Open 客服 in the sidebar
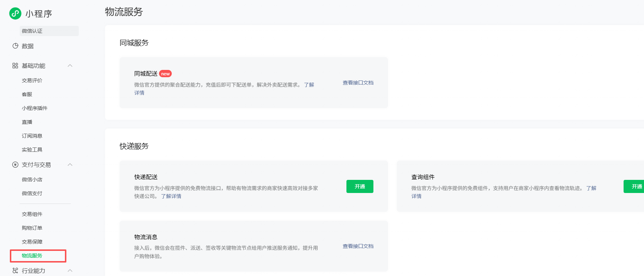This screenshot has width=644, height=276. (x=27, y=94)
